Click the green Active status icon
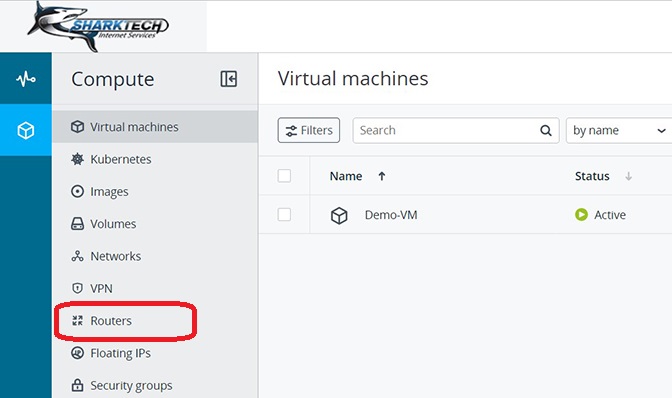This screenshot has height=398, width=672. coord(581,215)
